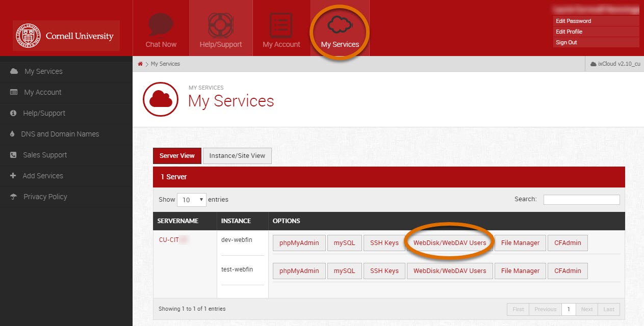
Task: Sort by SERVERNAME column header
Action: tap(185, 221)
